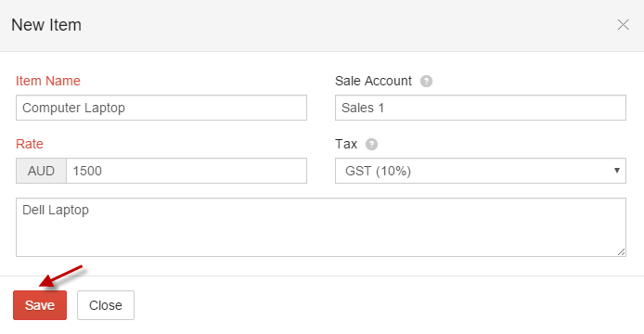
Task: Click the Tax help question-mark icon
Action: point(371,144)
